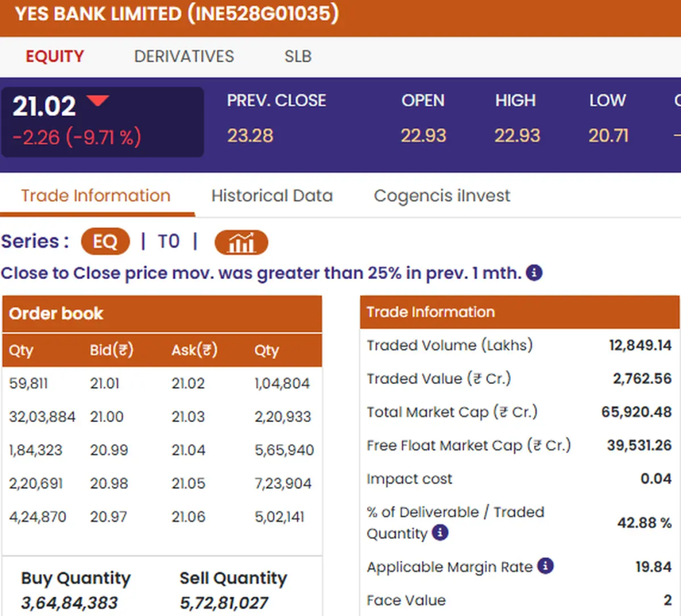Click ask price 21.03
Viewport: 681px width, 616px height.
(x=188, y=417)
